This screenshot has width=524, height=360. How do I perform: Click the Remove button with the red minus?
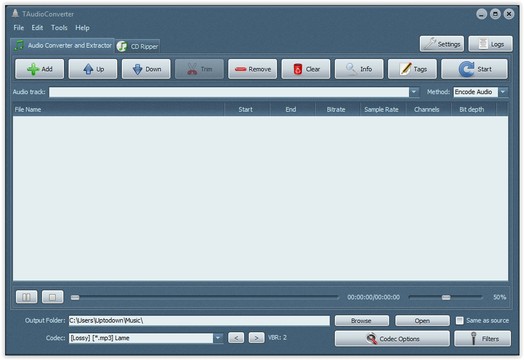[253, 69]
